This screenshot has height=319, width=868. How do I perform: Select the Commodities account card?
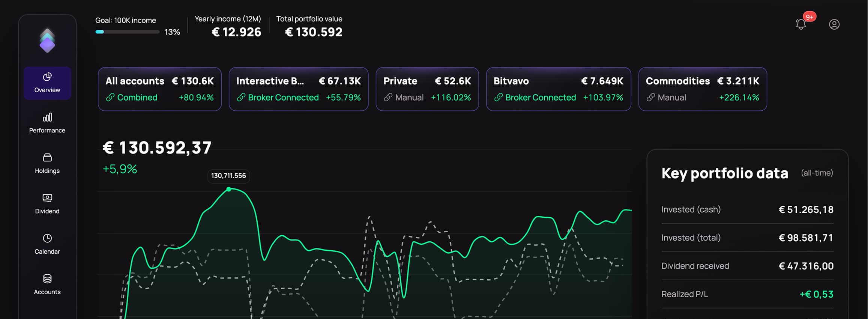[703, 89]
